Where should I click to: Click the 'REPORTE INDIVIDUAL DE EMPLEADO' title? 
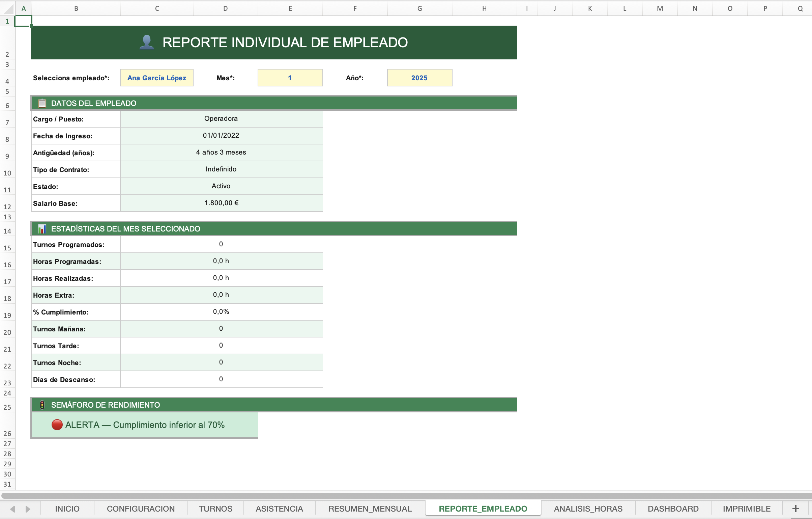[x=285, y=43]
